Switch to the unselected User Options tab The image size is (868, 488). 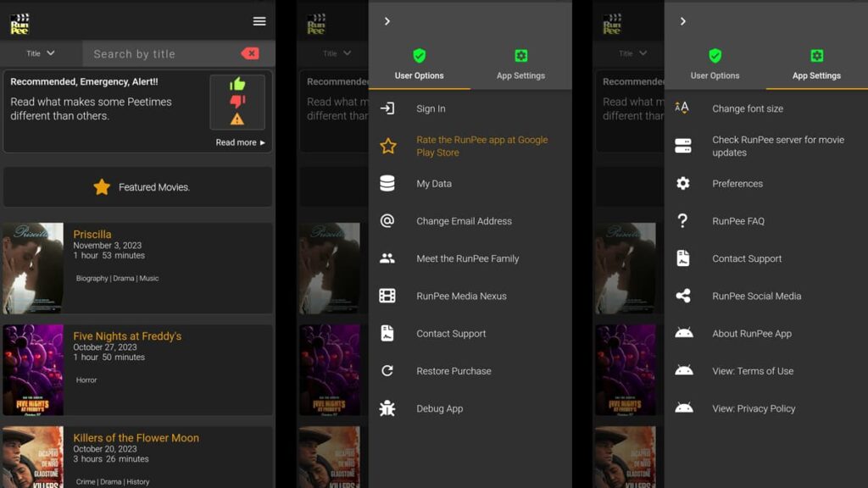(715, 64)
